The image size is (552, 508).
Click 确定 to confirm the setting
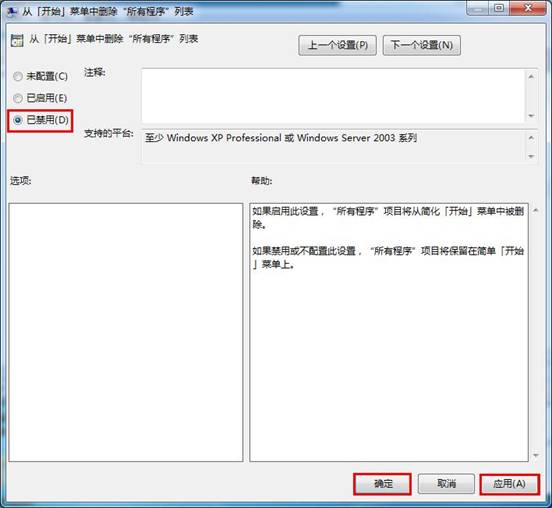pos(382,484)
